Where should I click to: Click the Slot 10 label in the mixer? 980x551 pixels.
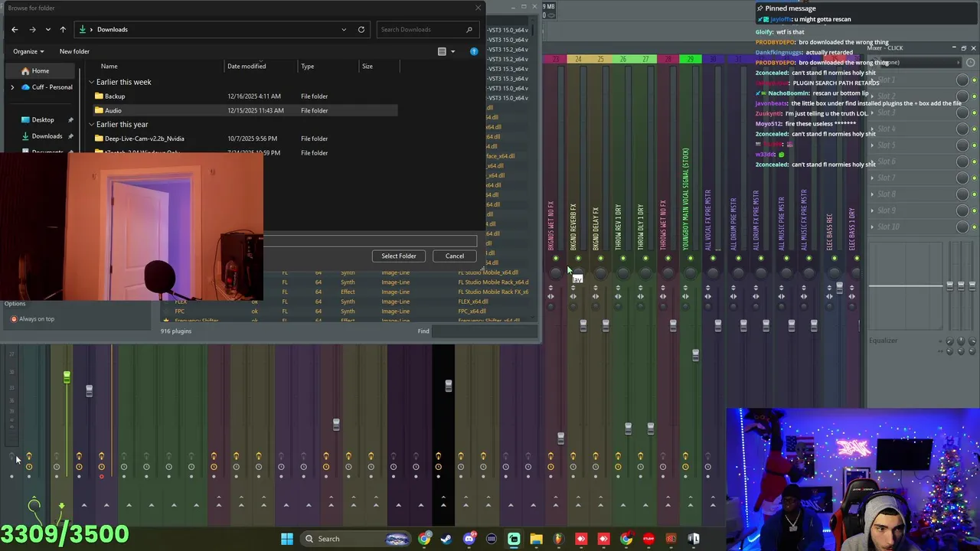point(889,227)
